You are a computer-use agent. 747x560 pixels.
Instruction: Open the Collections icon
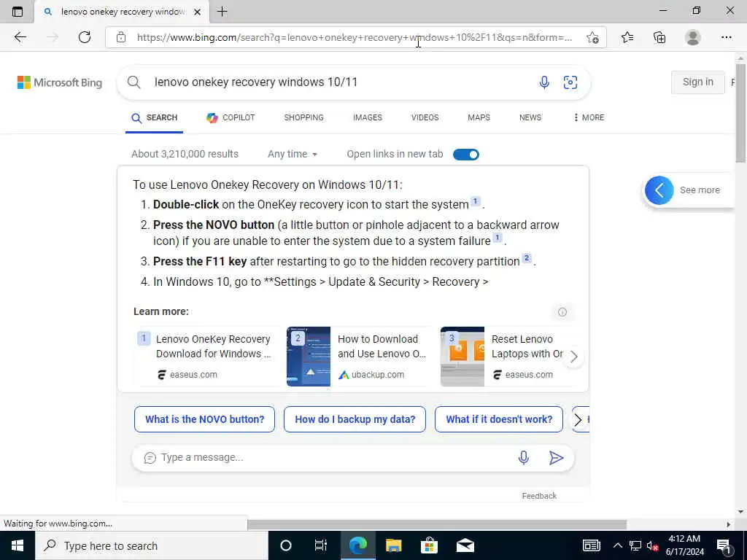click(x=659, y=37)
